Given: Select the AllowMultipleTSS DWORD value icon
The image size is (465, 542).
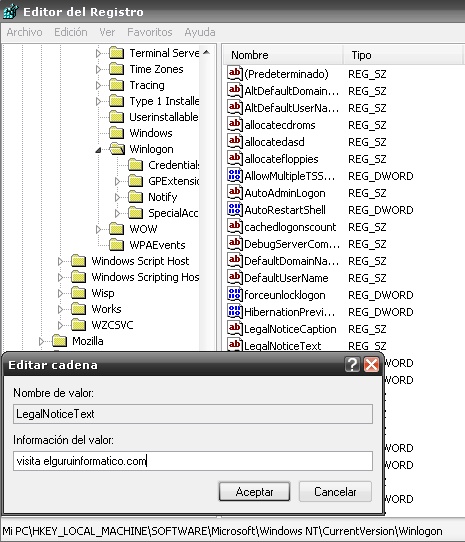Looking at the screenshot, I should pos(234,176).
